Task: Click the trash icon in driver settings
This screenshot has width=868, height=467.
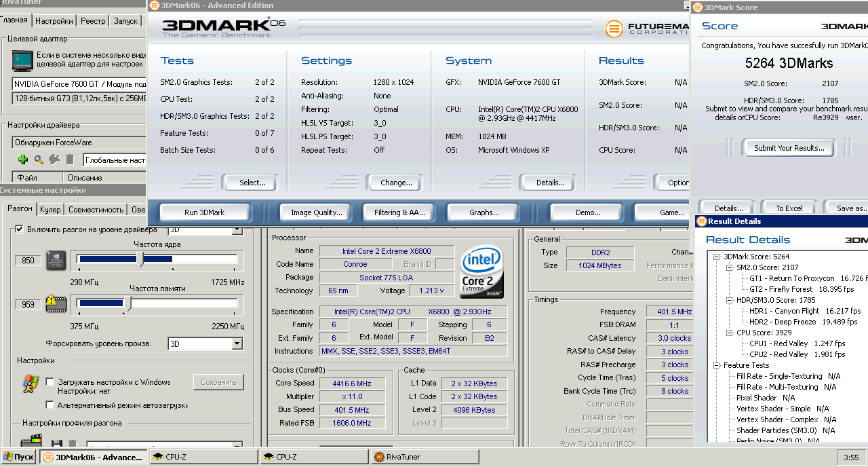Action: pos(69,160)
